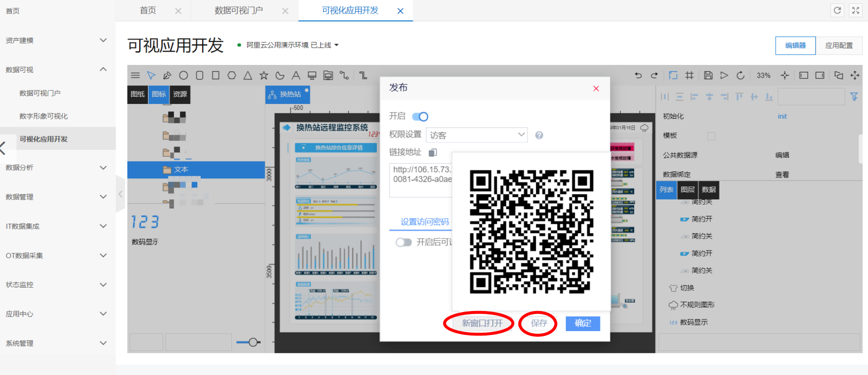Click the preview play icon

724,75
